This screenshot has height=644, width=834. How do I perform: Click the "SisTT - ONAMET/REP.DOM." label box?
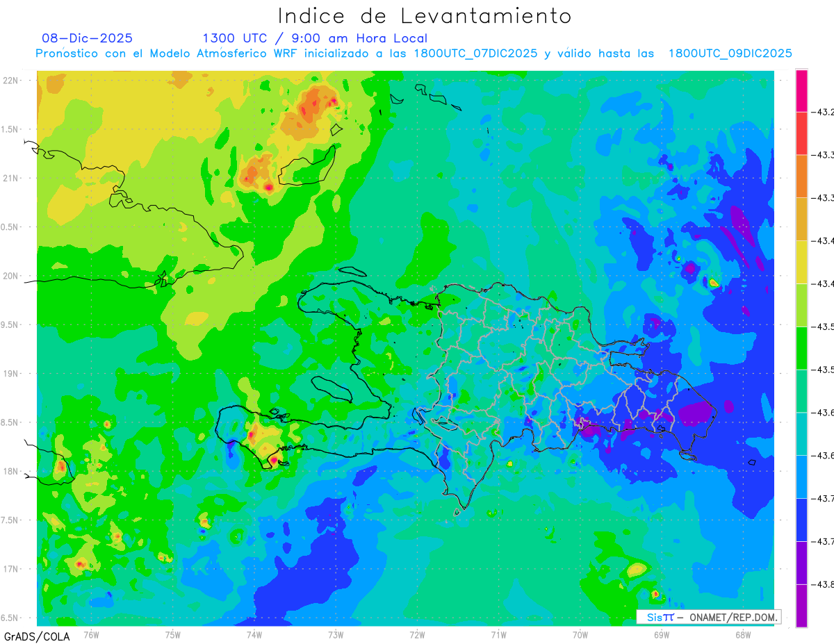[708, 617]
